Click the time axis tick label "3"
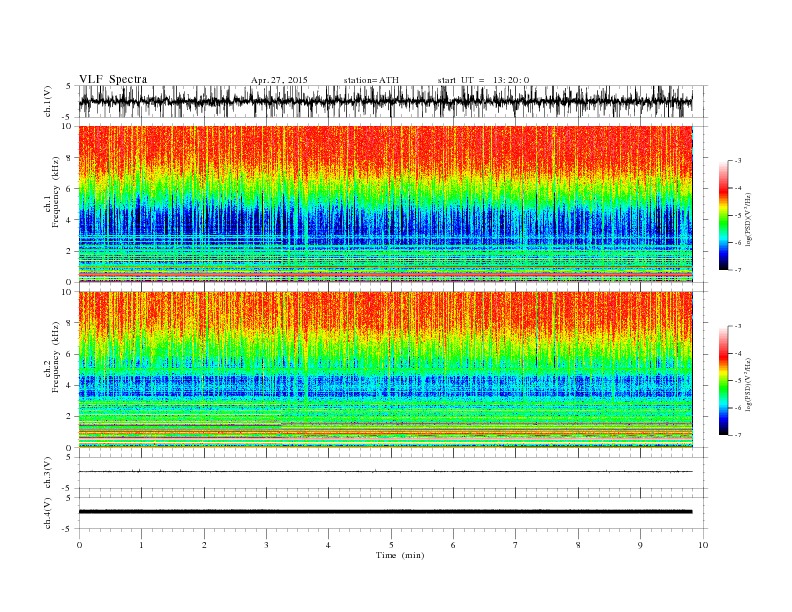Image resolution: width=792 pixels, height=612 pixels. 266,545
